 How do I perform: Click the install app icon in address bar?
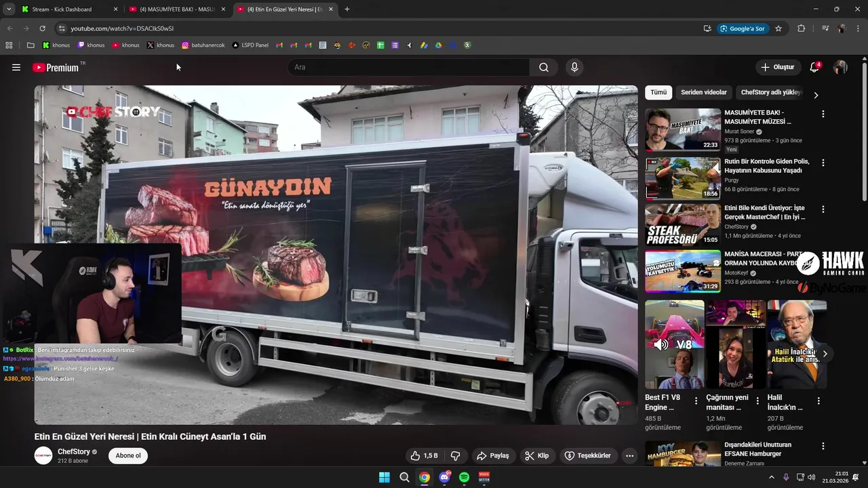(707, 28)
